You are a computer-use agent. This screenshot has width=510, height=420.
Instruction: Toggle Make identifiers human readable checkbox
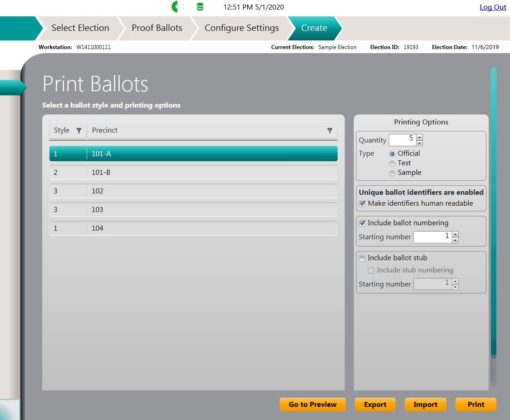tap(362, 204)
